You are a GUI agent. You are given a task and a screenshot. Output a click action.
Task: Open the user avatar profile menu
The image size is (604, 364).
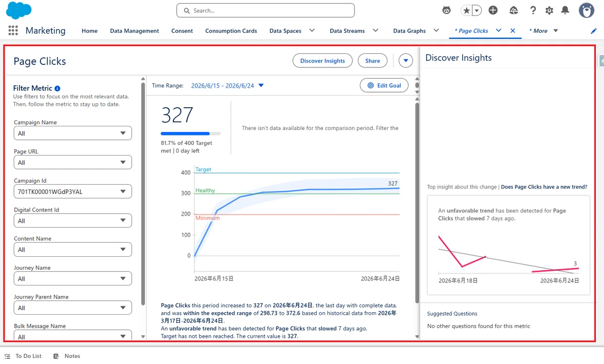click(x=586, y=10)
